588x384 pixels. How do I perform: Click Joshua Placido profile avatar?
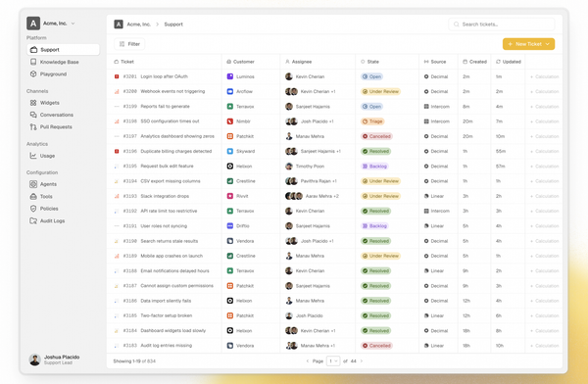(x=35, y=360)
